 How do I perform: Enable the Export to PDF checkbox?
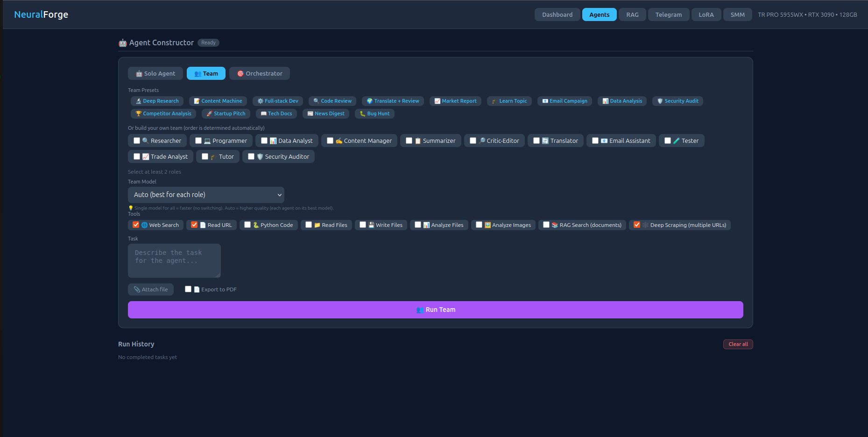[x=188, y=289]
